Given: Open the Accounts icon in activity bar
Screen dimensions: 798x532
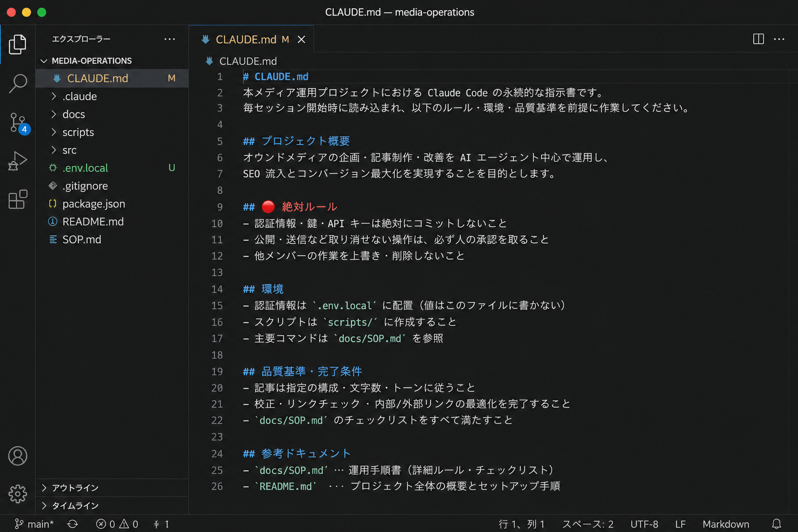Looking at the screenshot, I should (18, 456).
